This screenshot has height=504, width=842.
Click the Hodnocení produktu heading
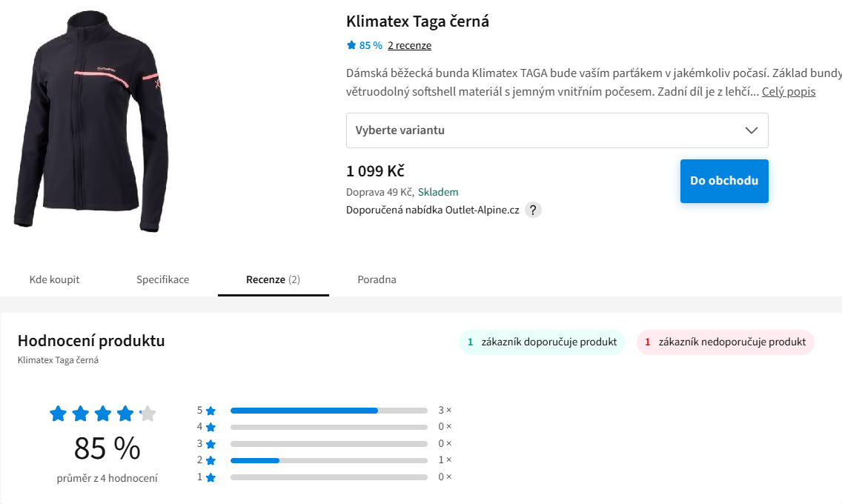point(90,341)
